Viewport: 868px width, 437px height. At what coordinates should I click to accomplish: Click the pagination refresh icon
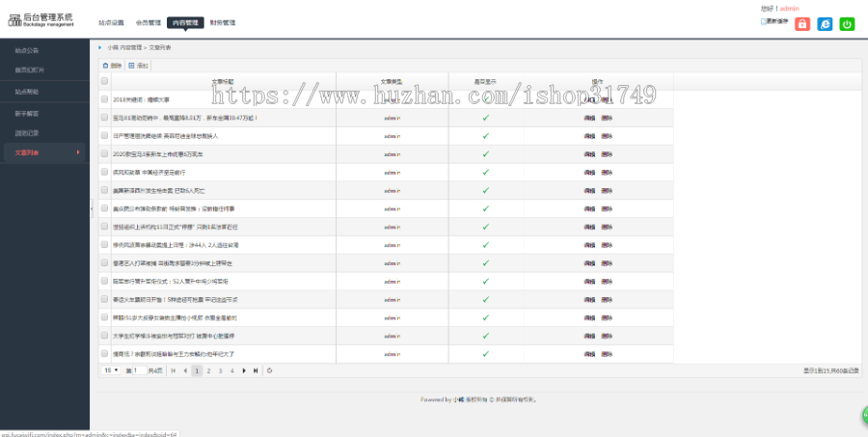tap(270, 370)
